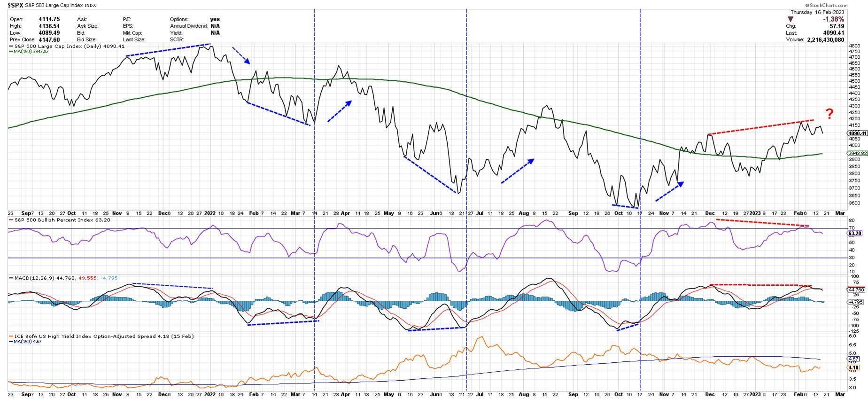Select the MACD(12,26,9) indicator label
Viewport: 868px width, 399px height.
coord(29,278)
